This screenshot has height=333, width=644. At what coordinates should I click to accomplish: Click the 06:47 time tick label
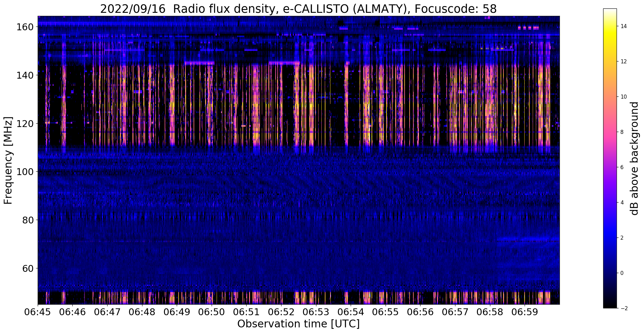[108, 312]
